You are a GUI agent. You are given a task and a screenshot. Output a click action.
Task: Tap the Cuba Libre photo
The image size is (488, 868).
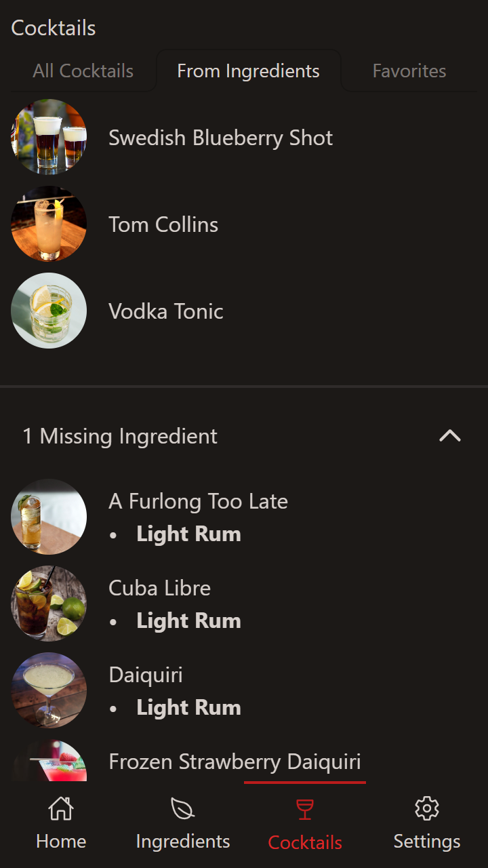(x=49, y=604)
